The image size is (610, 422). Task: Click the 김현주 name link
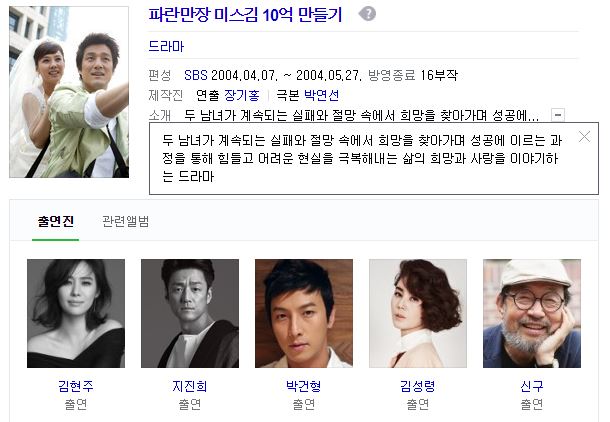[76, 386]
